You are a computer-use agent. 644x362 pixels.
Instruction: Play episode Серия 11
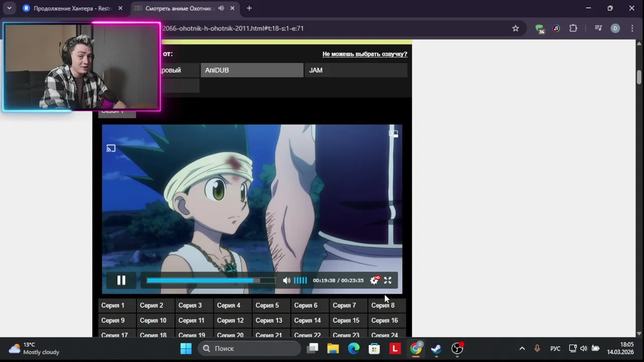(194, 320)
